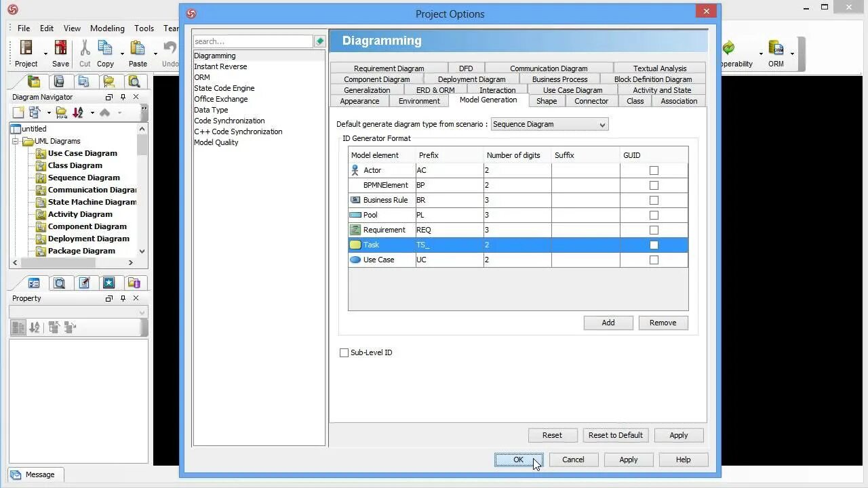Open the Modeling menu
The image size is (868, 488).
(x=106, y=28)
